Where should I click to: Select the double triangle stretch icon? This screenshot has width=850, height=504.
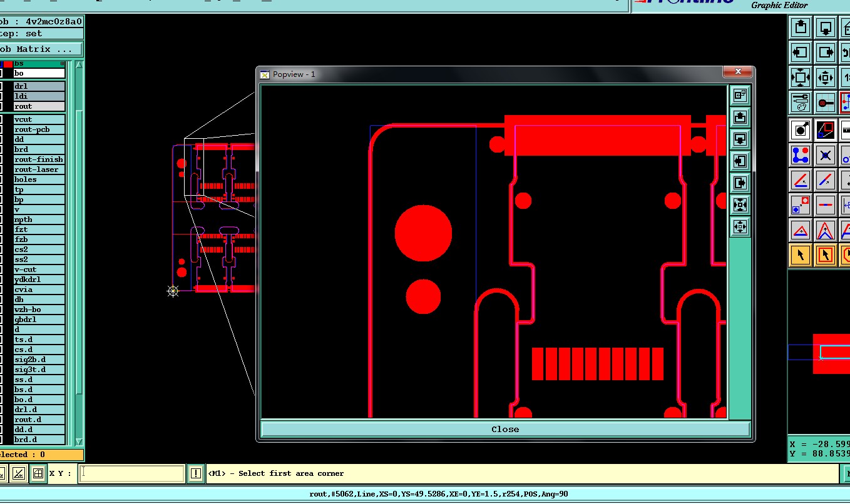tap(826, 230)
